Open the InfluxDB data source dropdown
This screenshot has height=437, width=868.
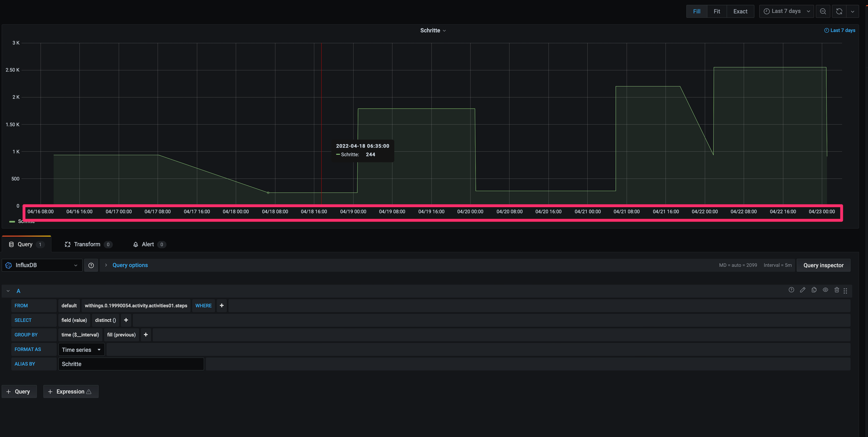[42, 265]
